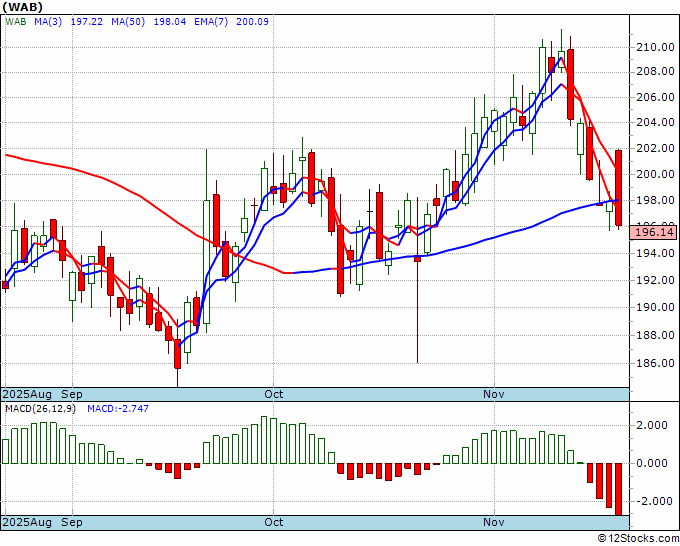680x546 pixels.
Task: Click the (WAB) chart title
Action: tap(23, 7)
